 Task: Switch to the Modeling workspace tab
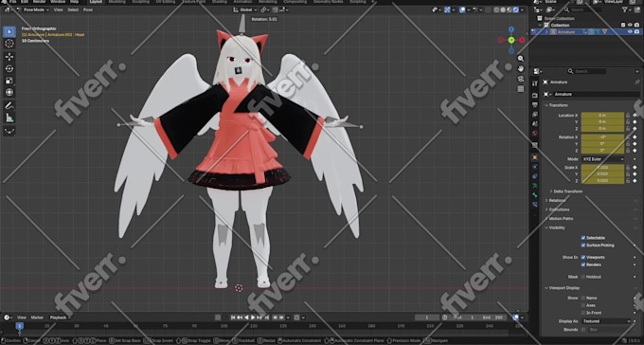coord(117,2)
